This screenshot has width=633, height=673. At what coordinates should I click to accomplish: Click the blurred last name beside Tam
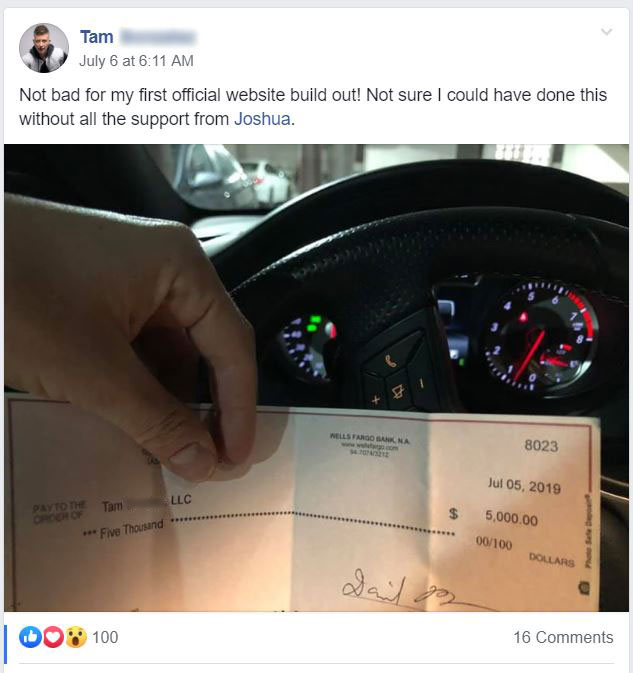(x=158, y=37)
